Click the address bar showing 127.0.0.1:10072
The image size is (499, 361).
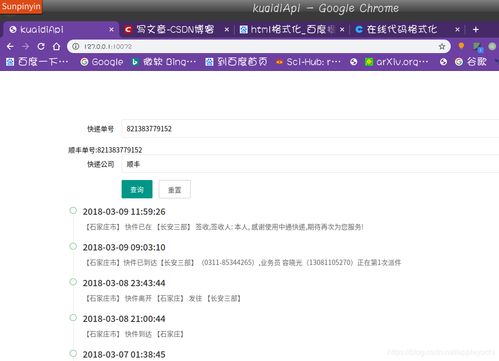(259, 46)
